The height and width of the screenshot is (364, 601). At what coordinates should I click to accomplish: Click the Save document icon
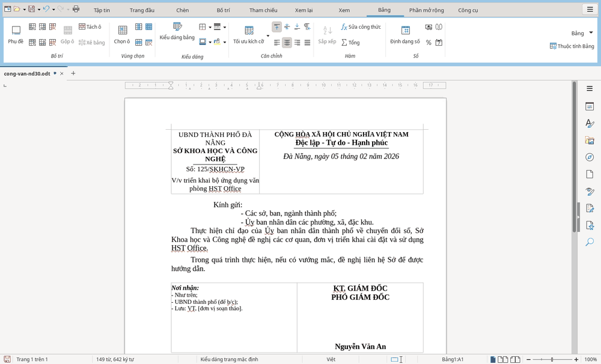(x=32, y=9)
